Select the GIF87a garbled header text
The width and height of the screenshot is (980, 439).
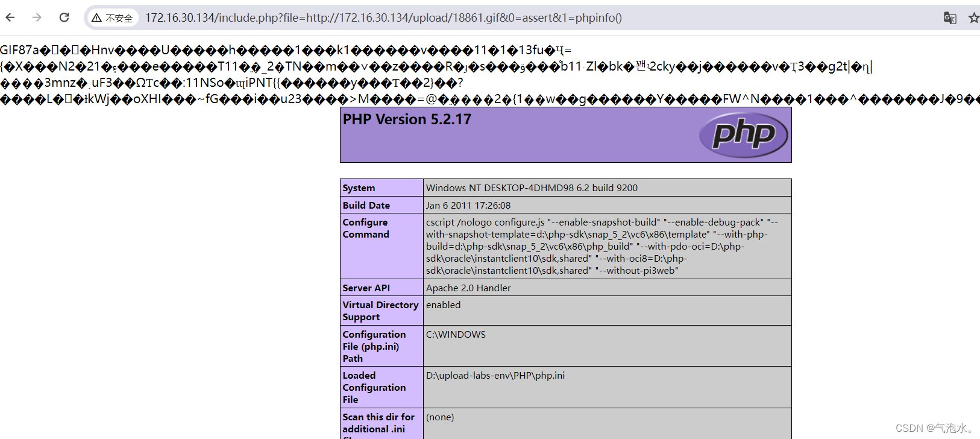point(490,75)
